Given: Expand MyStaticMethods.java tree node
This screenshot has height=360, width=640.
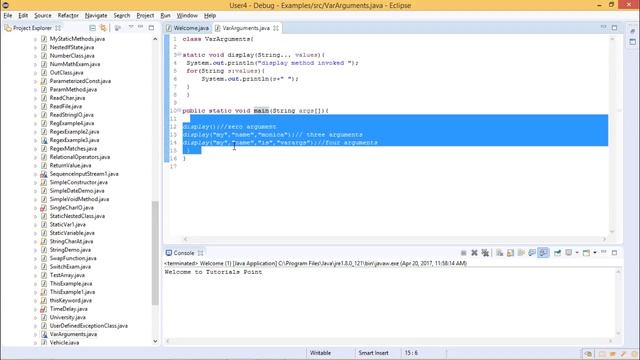Looking at the screenshot, I should pos(36,39).
